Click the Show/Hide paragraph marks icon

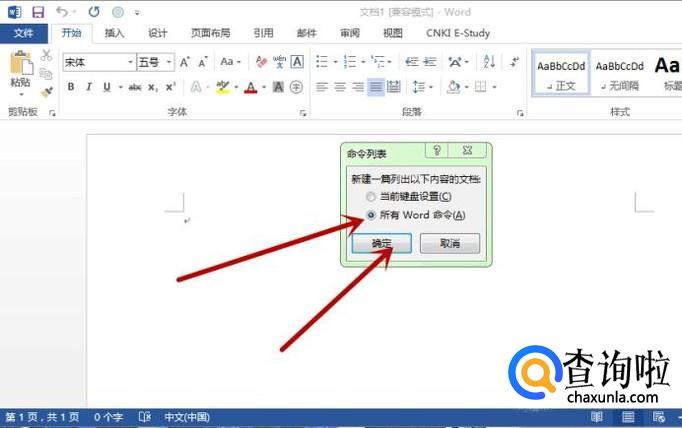(514, 62)
